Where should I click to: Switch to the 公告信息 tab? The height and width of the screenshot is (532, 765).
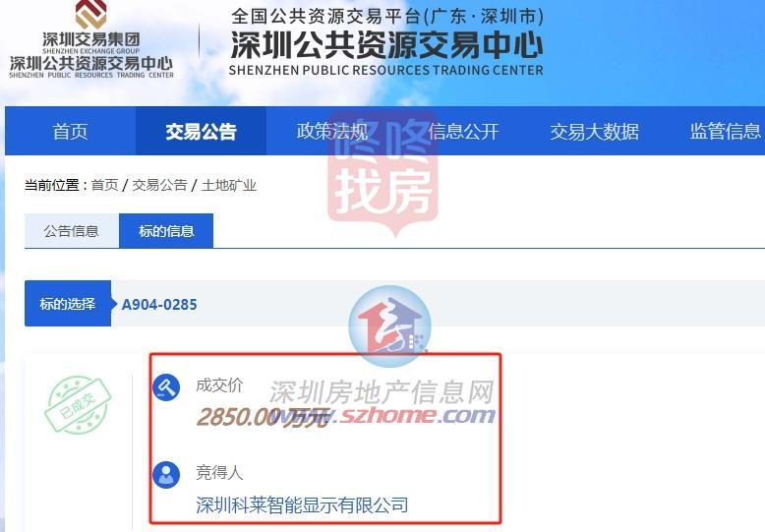tap(71, 231)
